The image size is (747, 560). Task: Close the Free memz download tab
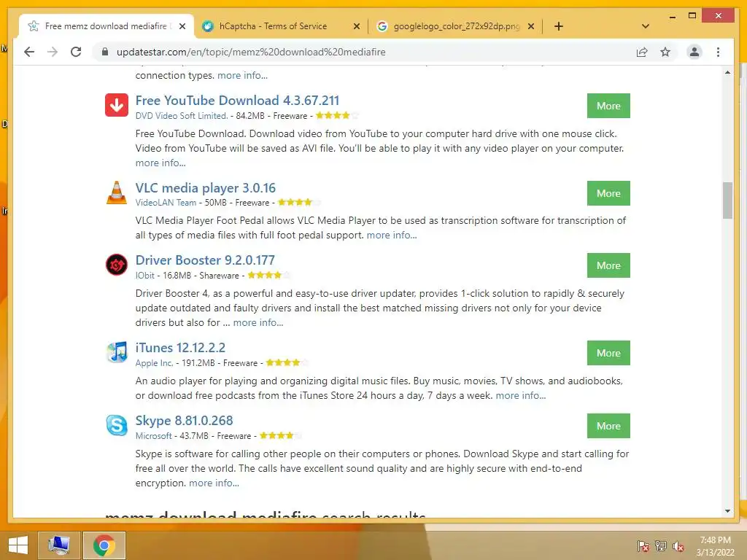[x=182, y=26]
